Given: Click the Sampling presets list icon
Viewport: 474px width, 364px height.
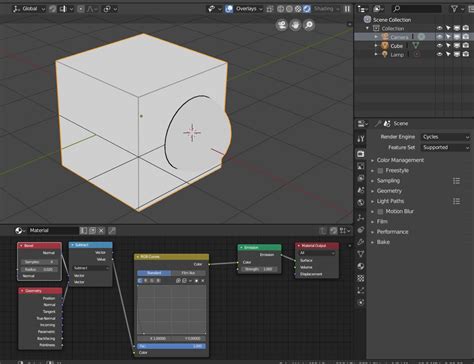Looking at the screenshot, I should point(456,181).
